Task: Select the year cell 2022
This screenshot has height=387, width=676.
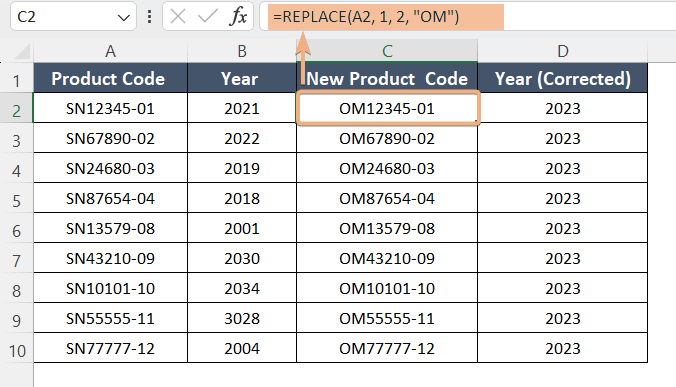Action: (x=242, y=138)
